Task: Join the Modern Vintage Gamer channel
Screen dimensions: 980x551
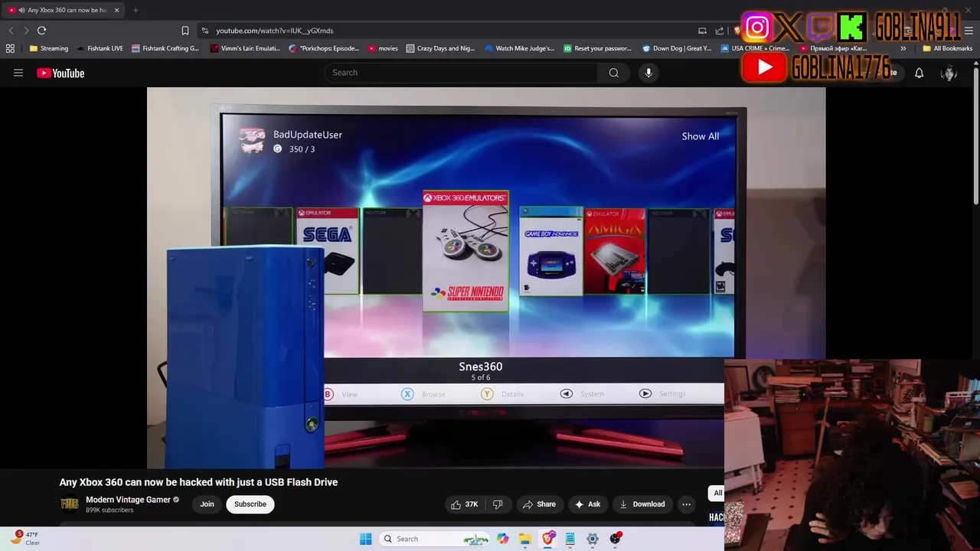Action: point(207,504)
